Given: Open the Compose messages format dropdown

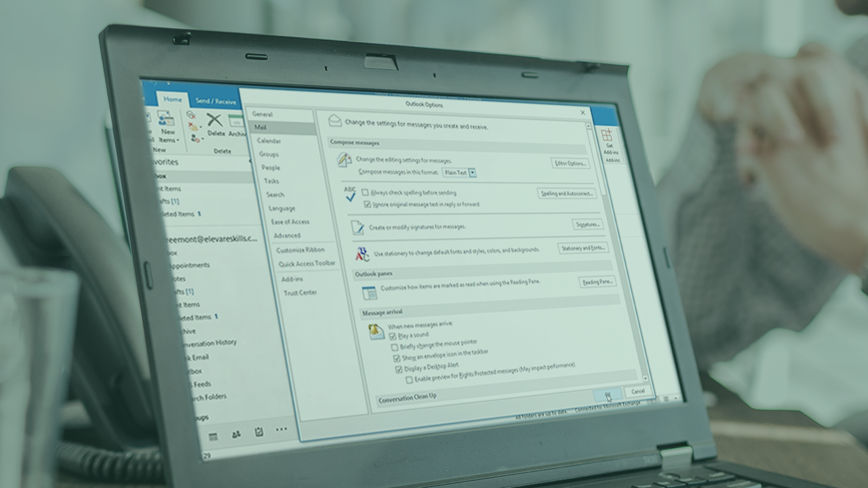Looking at the screenshot, I should (x=472, y=173).
